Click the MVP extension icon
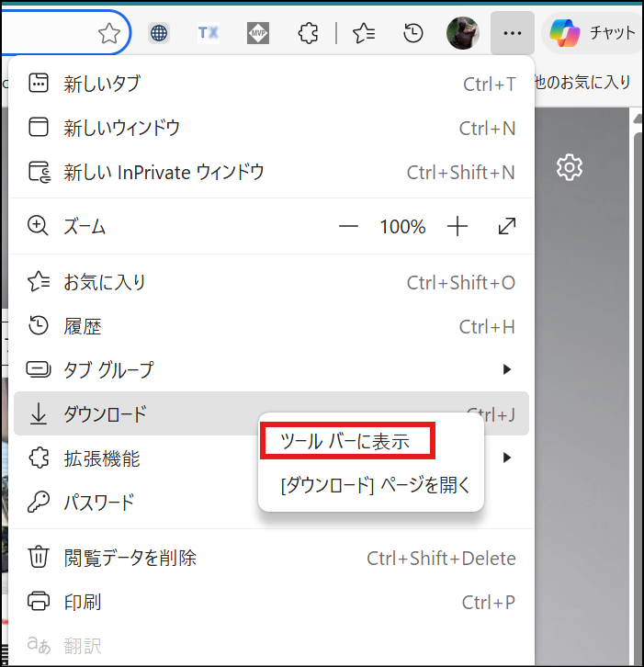 258,33
